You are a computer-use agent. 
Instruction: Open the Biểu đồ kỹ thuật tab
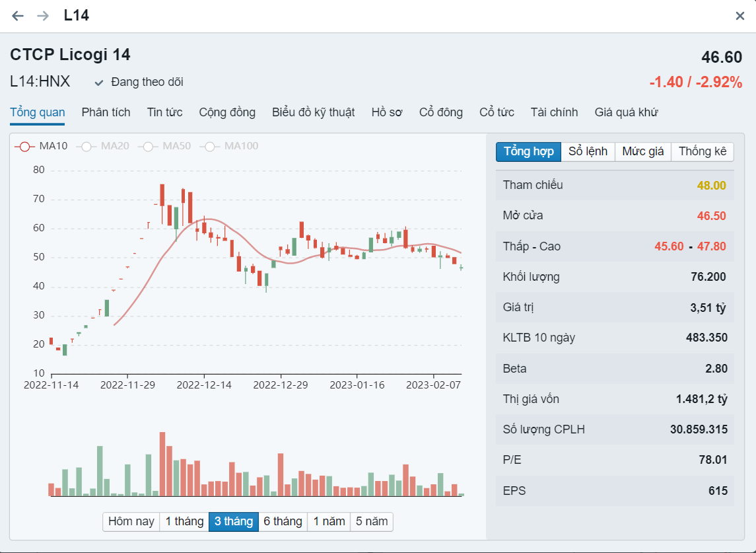click(313, 112)
